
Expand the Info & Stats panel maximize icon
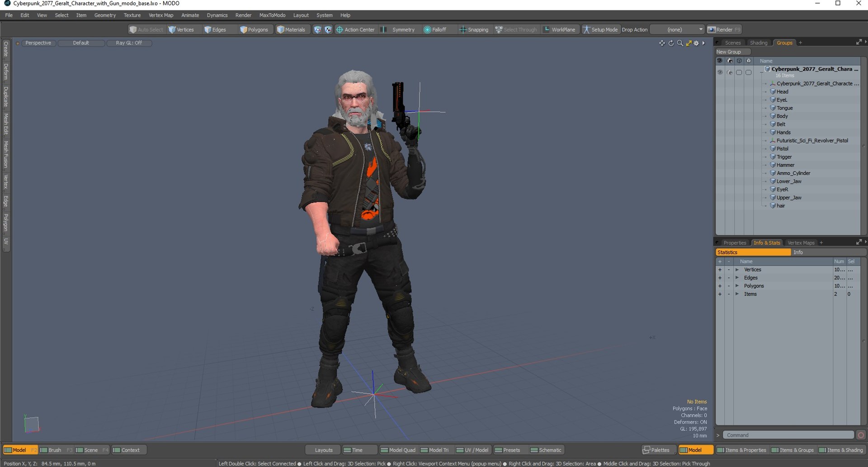[859, 242]
